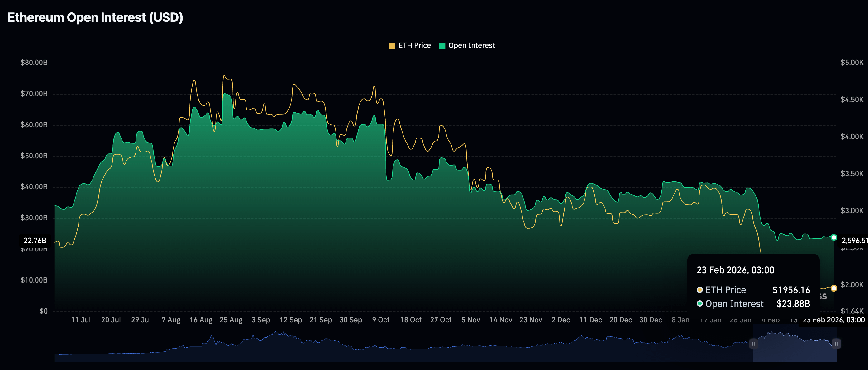The width and height of the screenshot is (868, 370).
Task: Click the tooltip date header 23 Feb 2026
Action: (735, 270)
